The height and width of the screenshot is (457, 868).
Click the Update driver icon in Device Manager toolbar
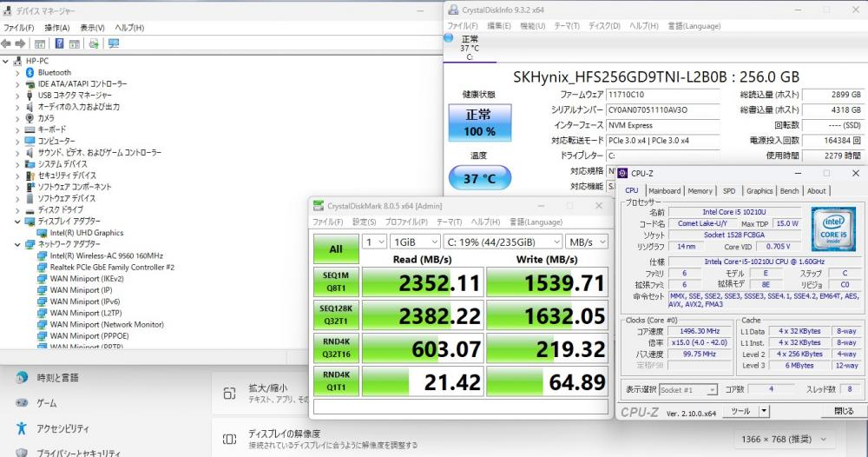coord(94,43)
